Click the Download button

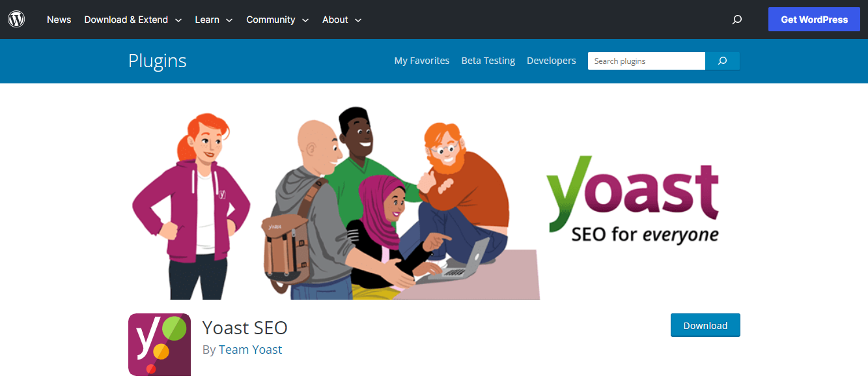point(705,325)
